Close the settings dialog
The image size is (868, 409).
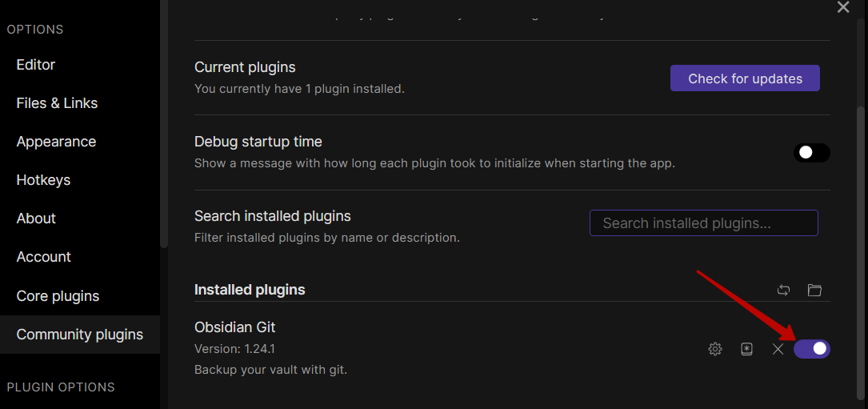(843, 7)
